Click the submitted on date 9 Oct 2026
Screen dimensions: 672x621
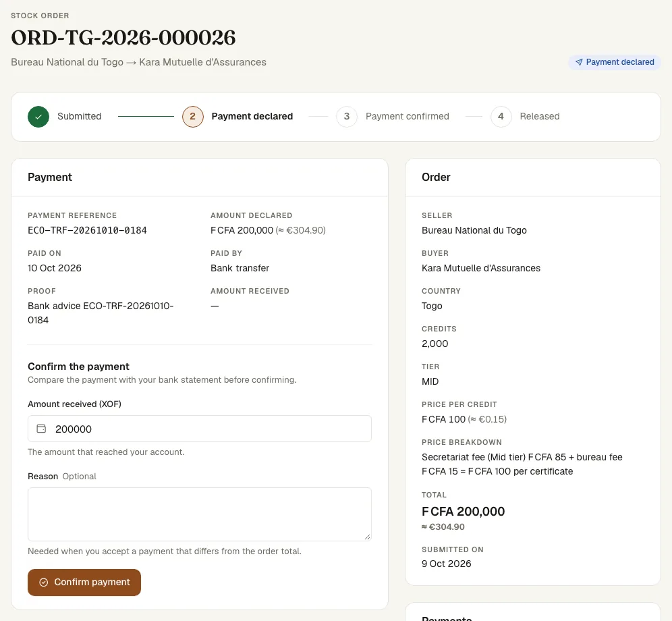pos(447,564)
